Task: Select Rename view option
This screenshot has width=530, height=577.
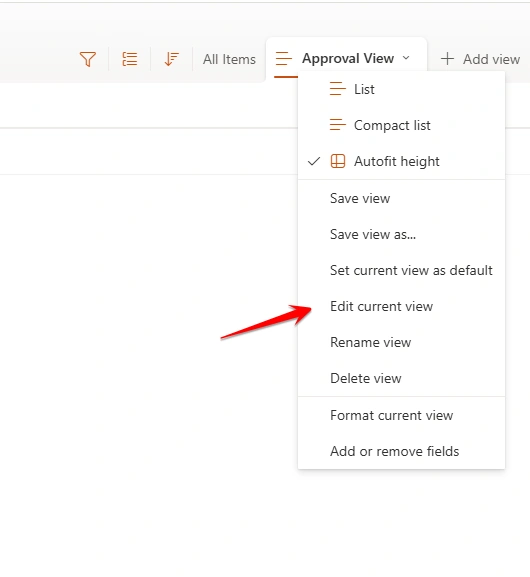Action: (401, 343)
